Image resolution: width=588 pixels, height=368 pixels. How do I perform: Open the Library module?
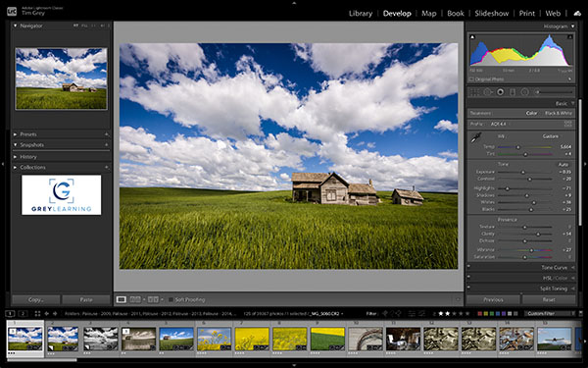click(361, 13)
